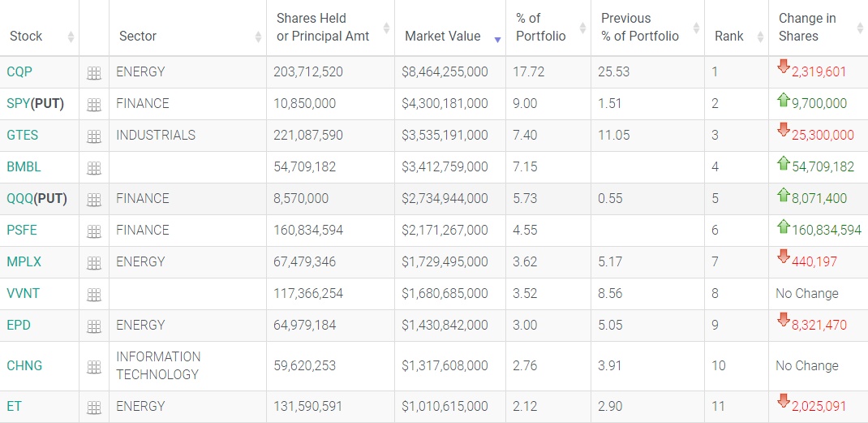Sort the table by Stock column
This screenshot has height=423, width=868.
(26, 36)
